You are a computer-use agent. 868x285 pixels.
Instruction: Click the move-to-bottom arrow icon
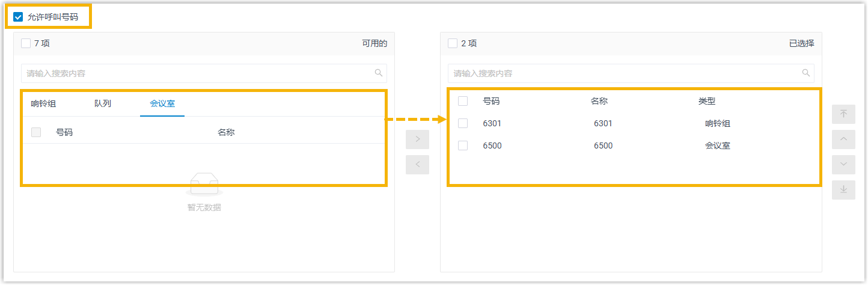pos(843,189)
